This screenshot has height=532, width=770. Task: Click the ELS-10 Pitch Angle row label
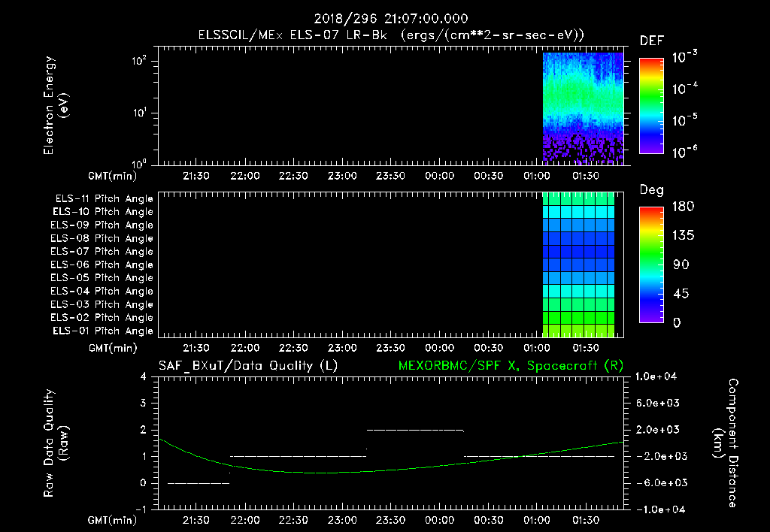click(x=103, y=212)
